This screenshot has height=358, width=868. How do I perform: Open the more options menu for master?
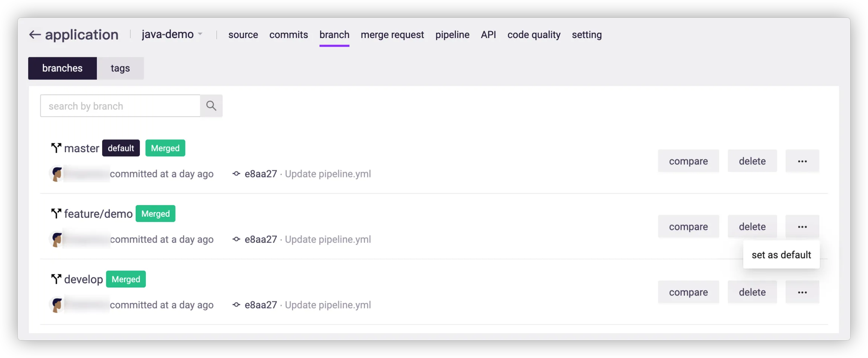point(802,161)
